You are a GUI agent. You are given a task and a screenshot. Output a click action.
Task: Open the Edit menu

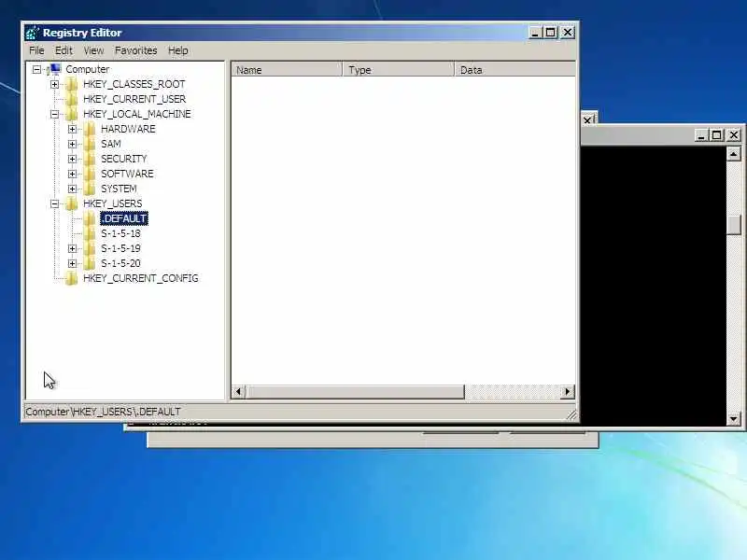point(63,50)
